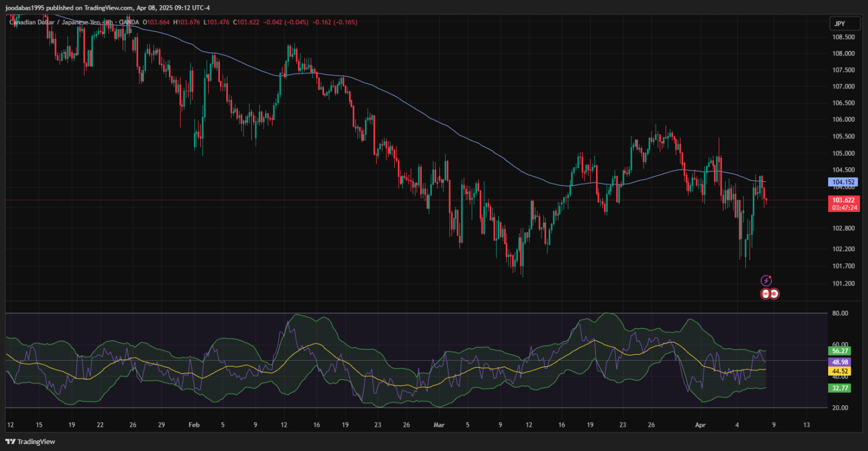Click the Feb label on the time axis
Viewport: 868px width, 451px height.
(x=194, y=425)
